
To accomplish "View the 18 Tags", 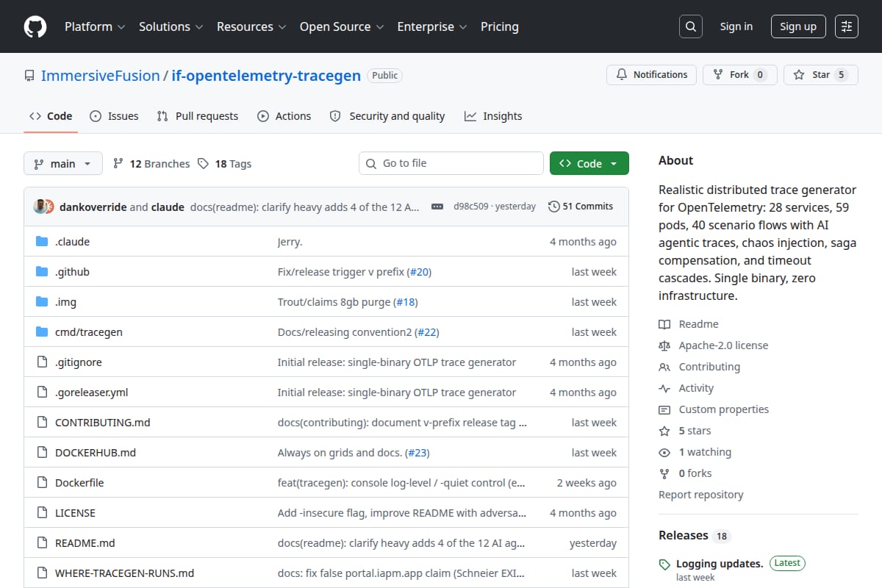I will [225, 164].
